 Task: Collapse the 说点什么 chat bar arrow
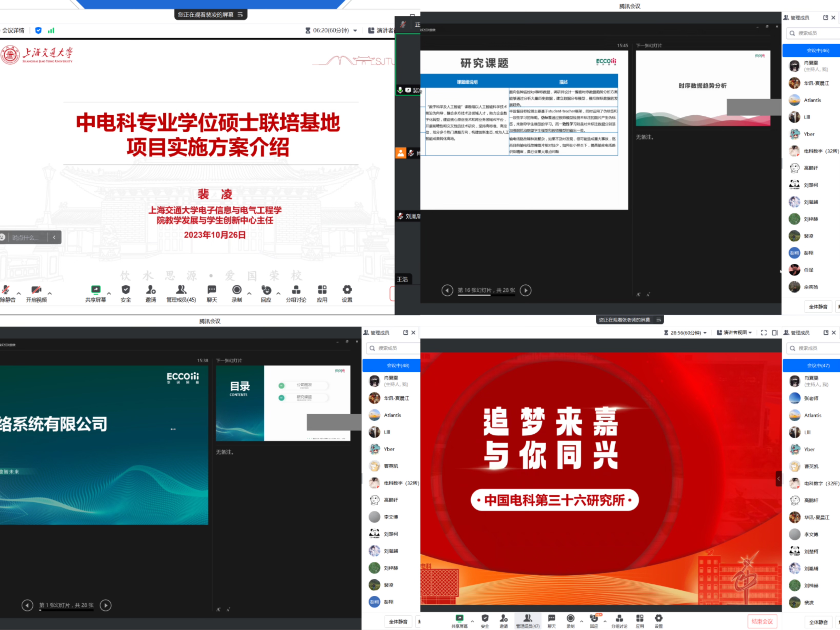(54, 237)
